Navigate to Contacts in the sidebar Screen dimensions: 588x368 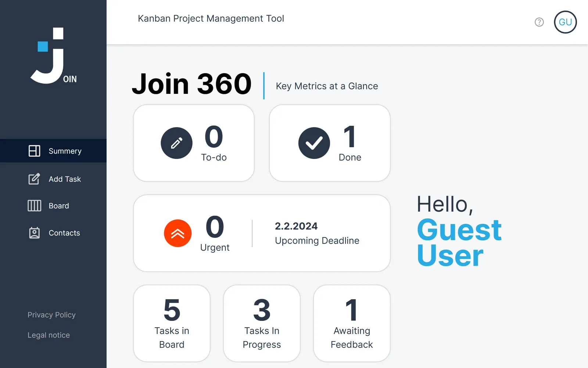pos(64,233)
